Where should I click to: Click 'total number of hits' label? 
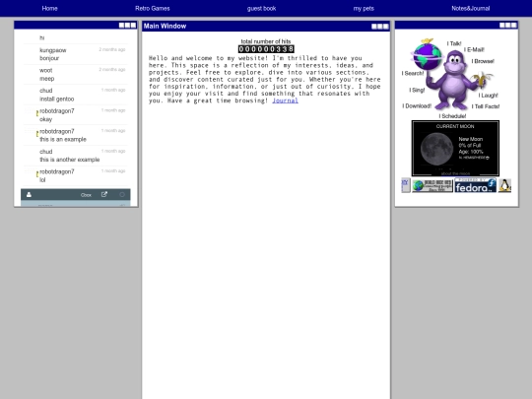(x=266, y=41)
